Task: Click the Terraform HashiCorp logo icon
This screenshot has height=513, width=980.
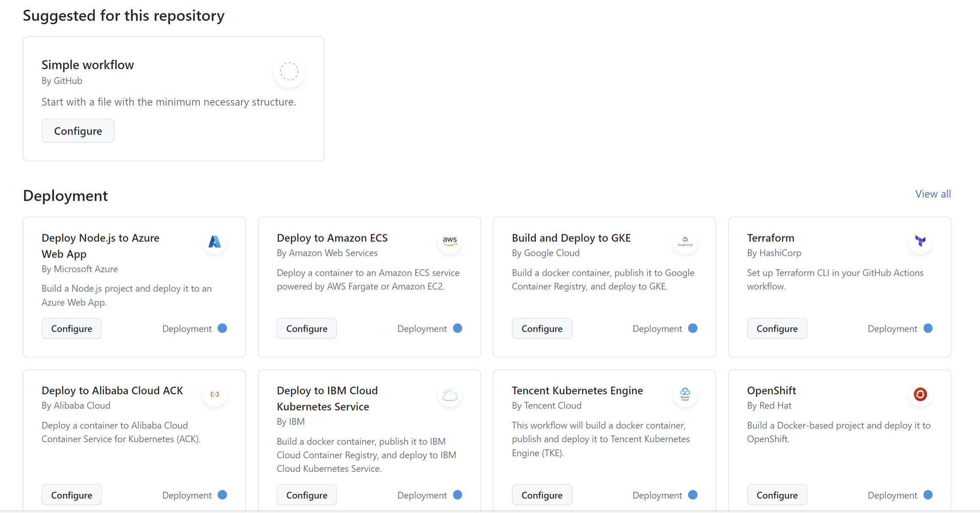Action: [x=920, y=241]
